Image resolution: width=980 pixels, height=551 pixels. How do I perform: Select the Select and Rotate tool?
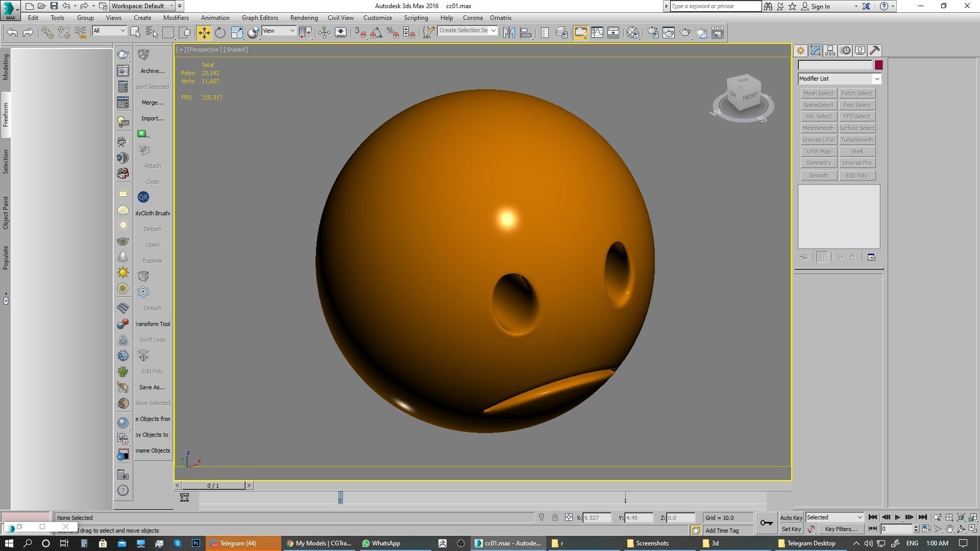pyautogui.click(x=220, y=33)
